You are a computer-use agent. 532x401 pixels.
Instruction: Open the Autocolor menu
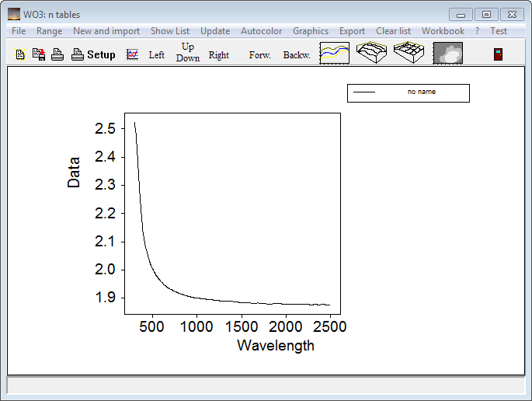coord(262,31)
